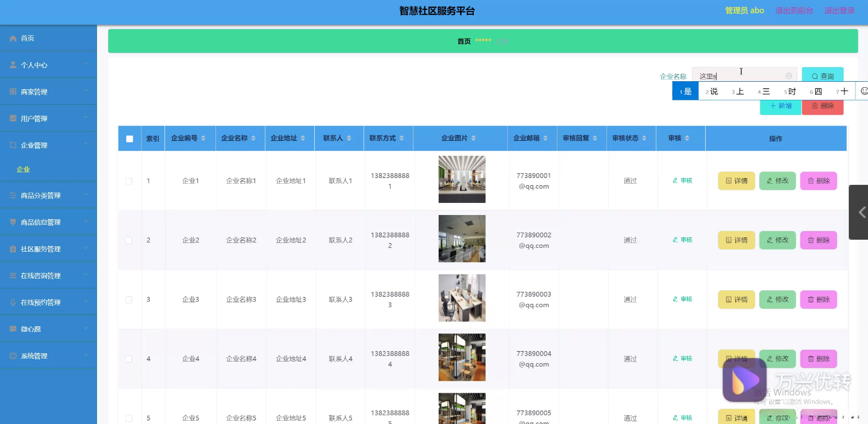Expand 用户管理 sidebar menu
The height and width of the screenshot is (424, 868).
[48, 118]
